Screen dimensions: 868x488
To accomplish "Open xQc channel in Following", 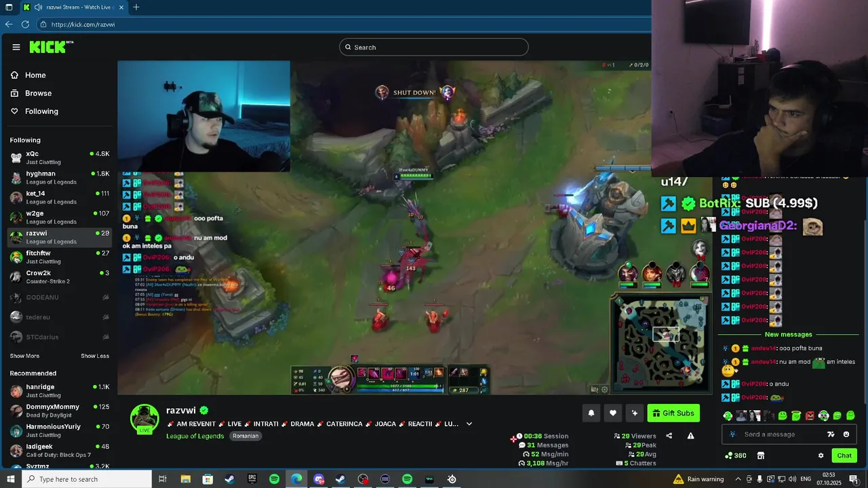I will pyautogui.click(x=60, y=158).
